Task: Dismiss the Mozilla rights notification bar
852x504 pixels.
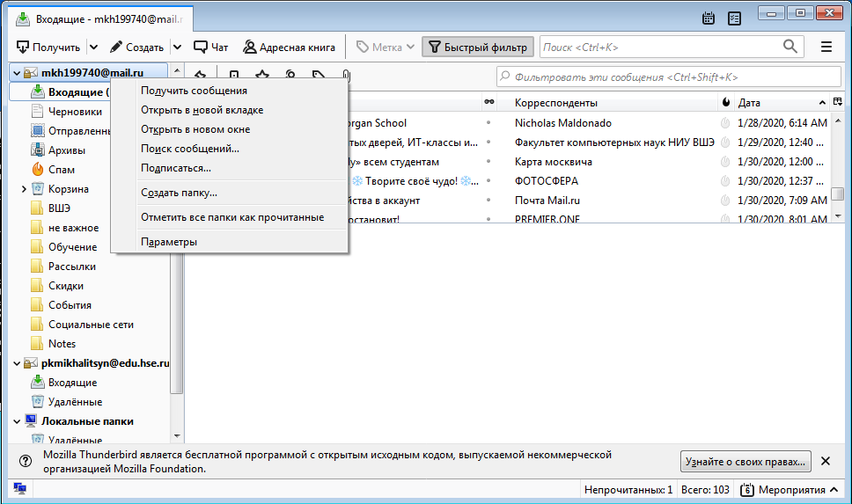Action: 826,461
